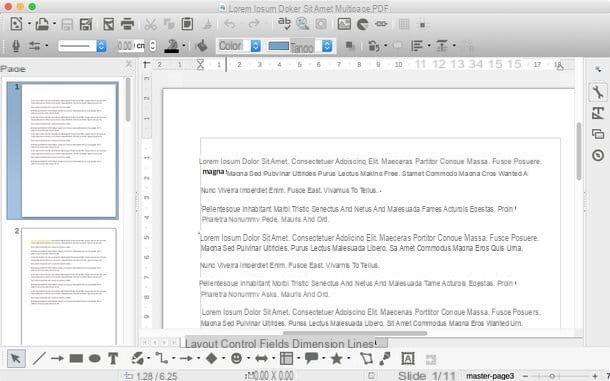Click the Print icon
The width and height of the screenshot is (610, 381).
(x=127, y=24)
